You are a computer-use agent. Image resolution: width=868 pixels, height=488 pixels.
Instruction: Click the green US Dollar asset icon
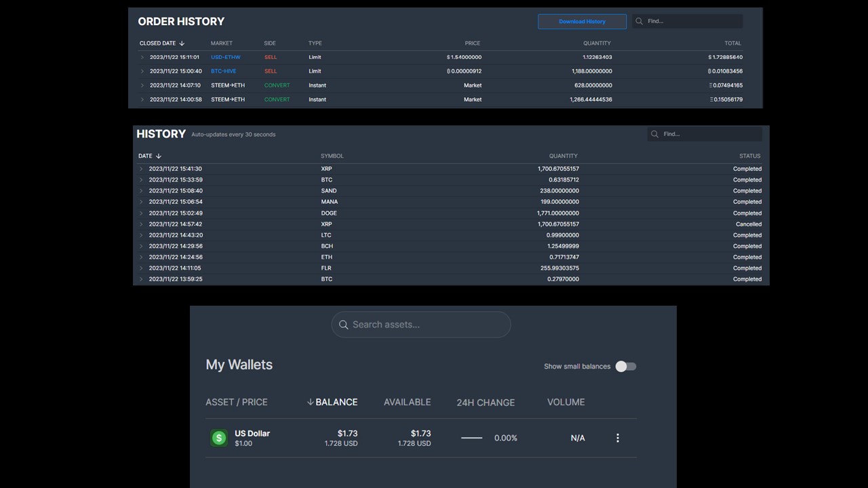tap(218, 438)
